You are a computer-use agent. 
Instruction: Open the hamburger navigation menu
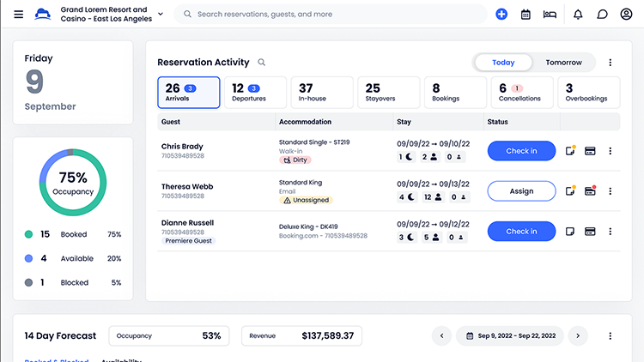coord(18,15)
